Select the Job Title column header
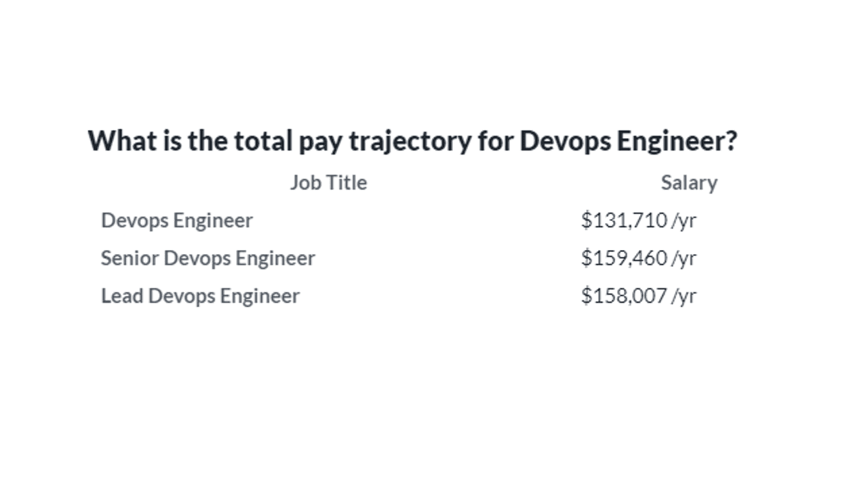Image resolution: width=868 pixels, height=488 pixels. (x=328, y=182)
